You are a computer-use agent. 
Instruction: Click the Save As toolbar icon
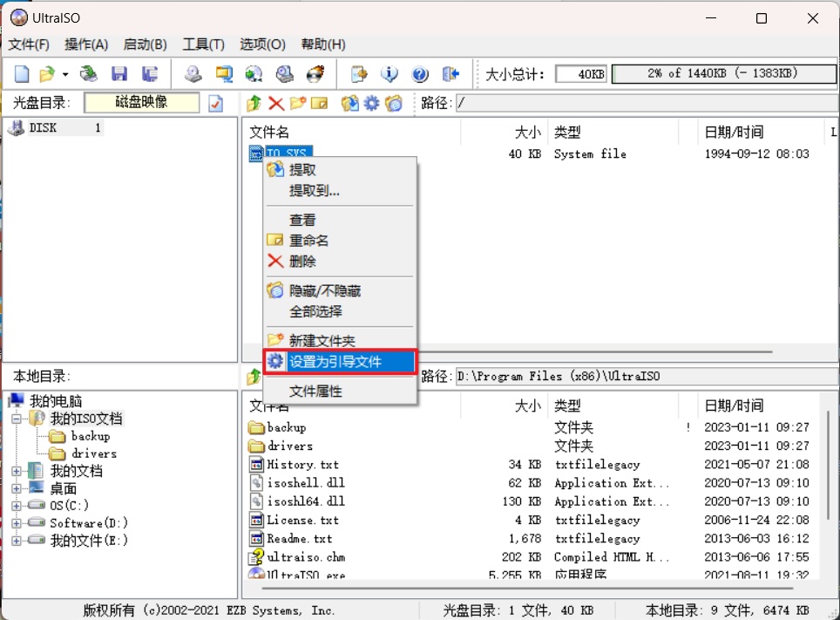(x=150, y=73)
